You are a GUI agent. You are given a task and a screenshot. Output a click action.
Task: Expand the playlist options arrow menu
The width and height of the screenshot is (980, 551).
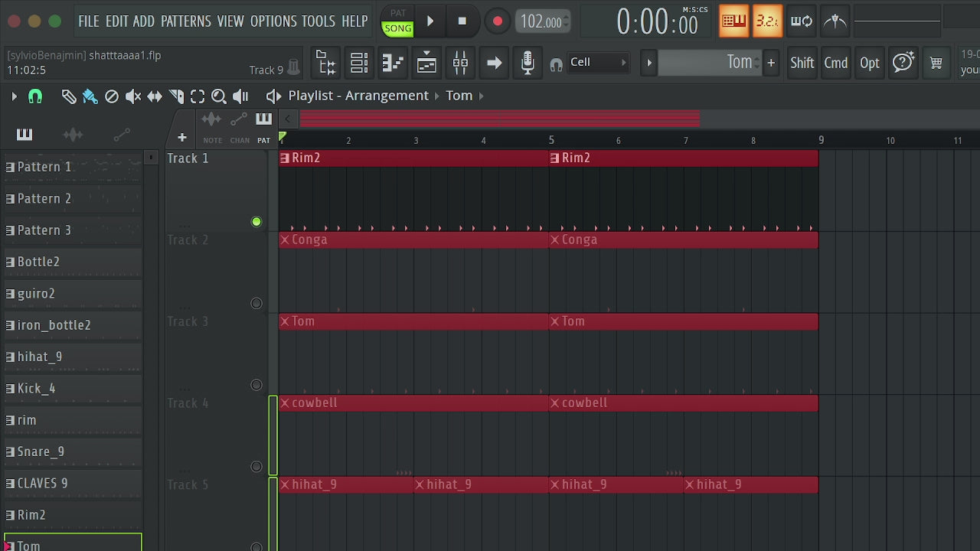[x=14, y=96]
